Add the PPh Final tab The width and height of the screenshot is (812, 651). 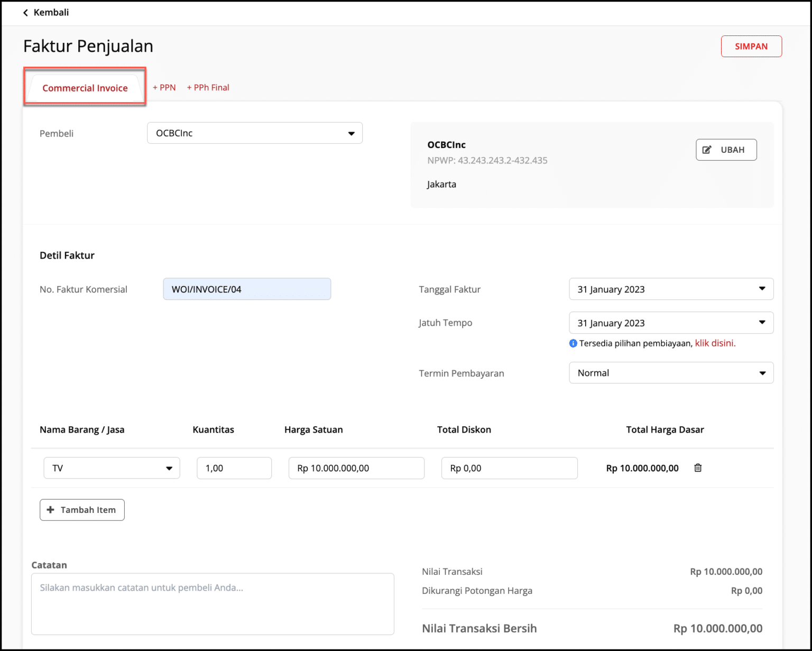208,88
